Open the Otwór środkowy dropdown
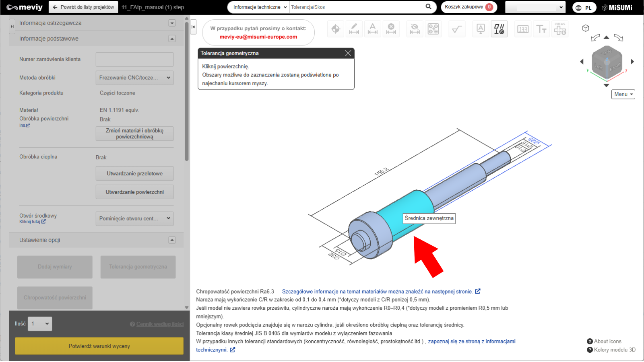 134,218
